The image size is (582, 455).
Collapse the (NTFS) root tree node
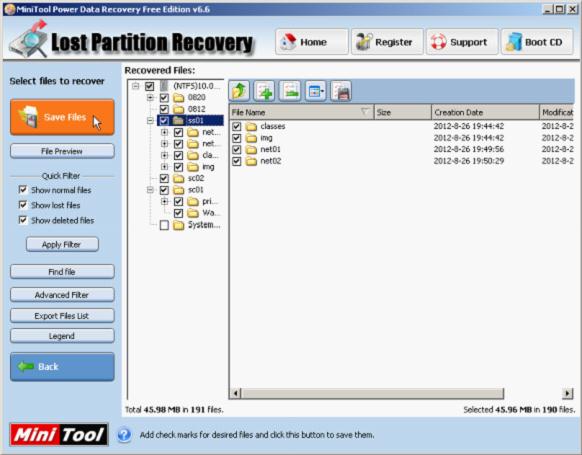[136, 86]
